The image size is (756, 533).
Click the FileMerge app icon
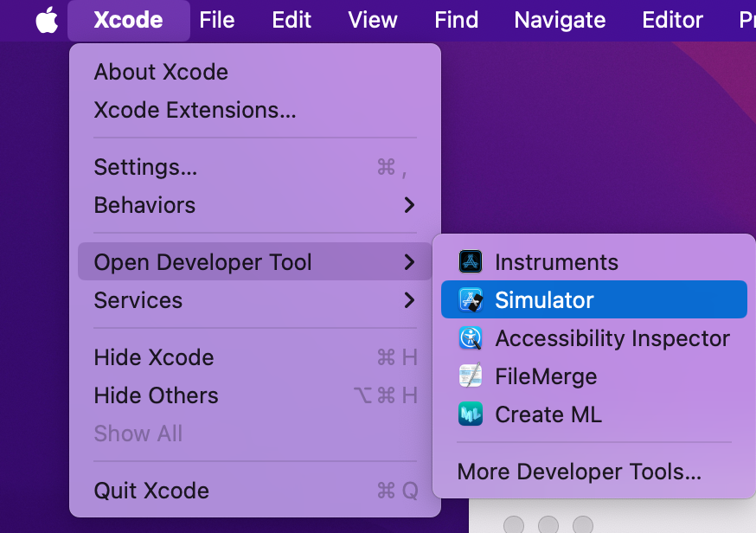(470, 376)
